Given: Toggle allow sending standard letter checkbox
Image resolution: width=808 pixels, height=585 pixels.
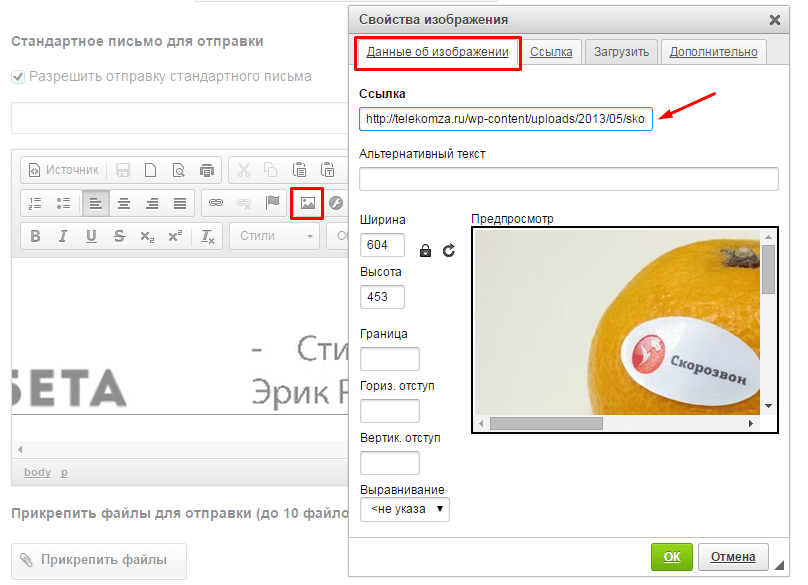Looking at the screenshot, I should pos(18,76).
